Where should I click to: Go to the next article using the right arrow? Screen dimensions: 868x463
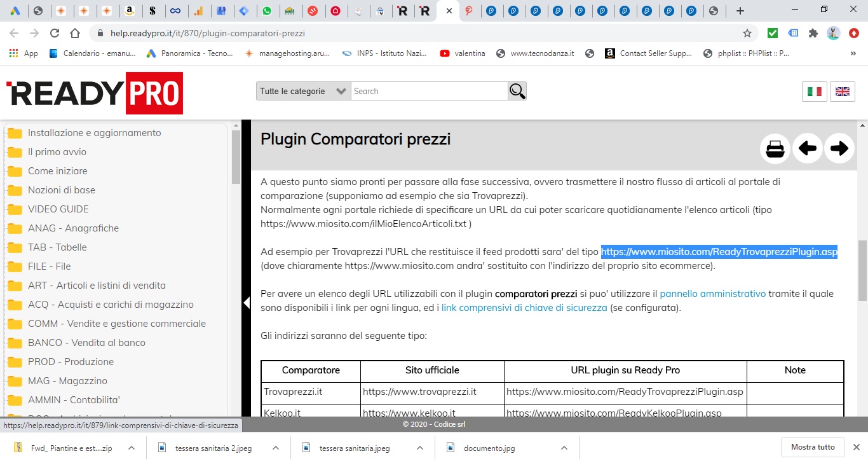coord(839,149)
